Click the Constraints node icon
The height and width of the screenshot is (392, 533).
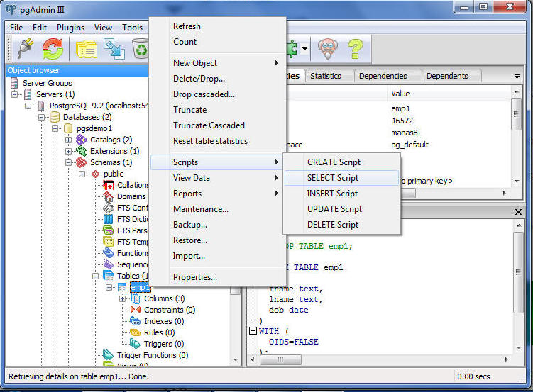(x=136, y=310)
